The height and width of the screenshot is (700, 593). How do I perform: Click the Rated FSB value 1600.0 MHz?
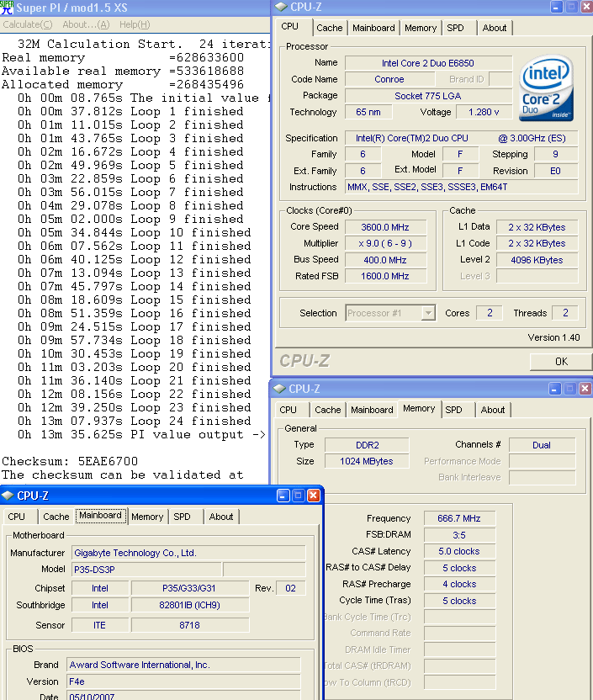pos(385,276)
